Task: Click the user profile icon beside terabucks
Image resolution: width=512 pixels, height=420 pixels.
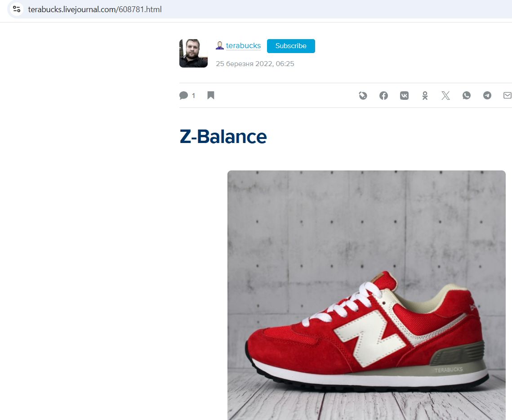Action: [220, 46]
